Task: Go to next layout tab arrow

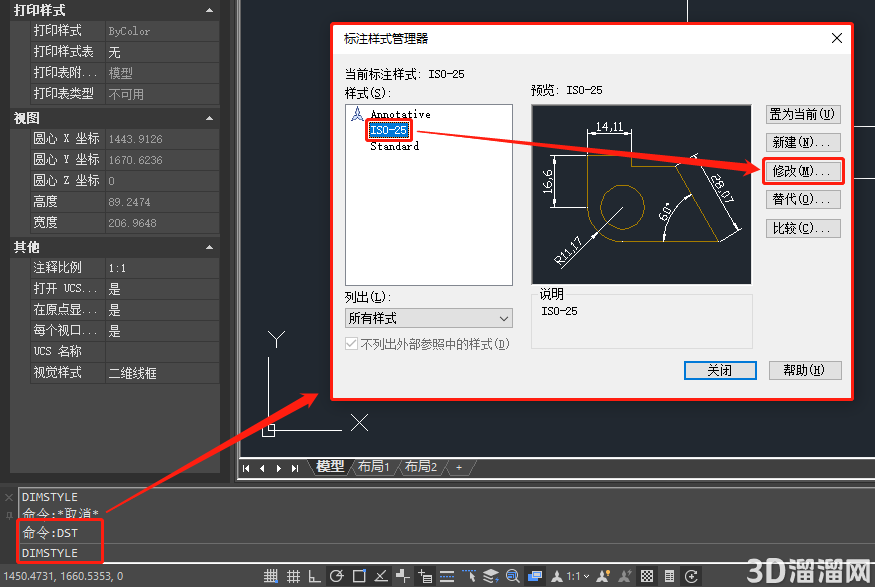Action: click(x=278, y=468)
